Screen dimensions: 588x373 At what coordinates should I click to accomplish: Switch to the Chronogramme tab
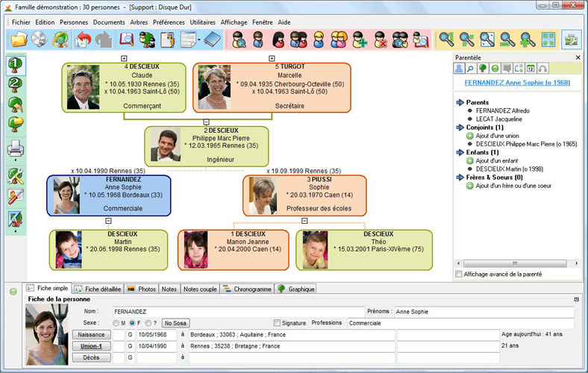pyautogui.click(x=247, y=289)
